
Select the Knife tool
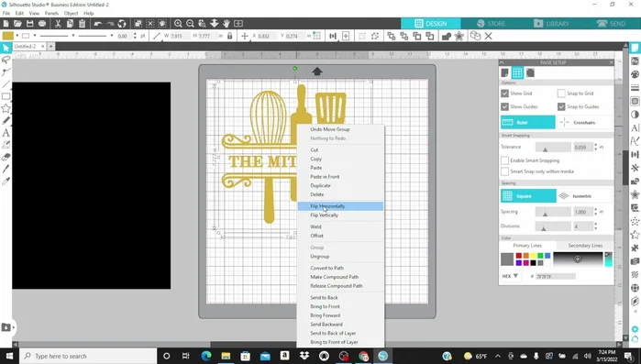pos(6,169)
